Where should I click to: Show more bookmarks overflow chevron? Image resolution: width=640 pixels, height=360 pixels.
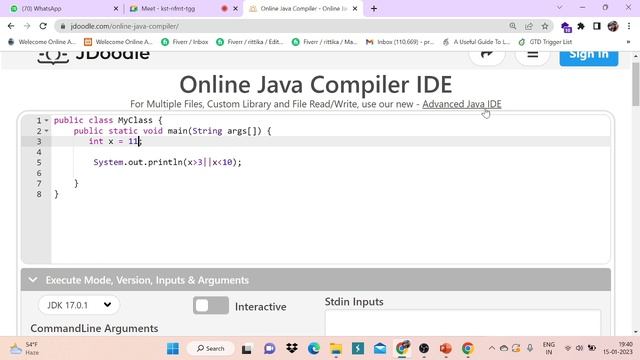[x=628, y=42]
